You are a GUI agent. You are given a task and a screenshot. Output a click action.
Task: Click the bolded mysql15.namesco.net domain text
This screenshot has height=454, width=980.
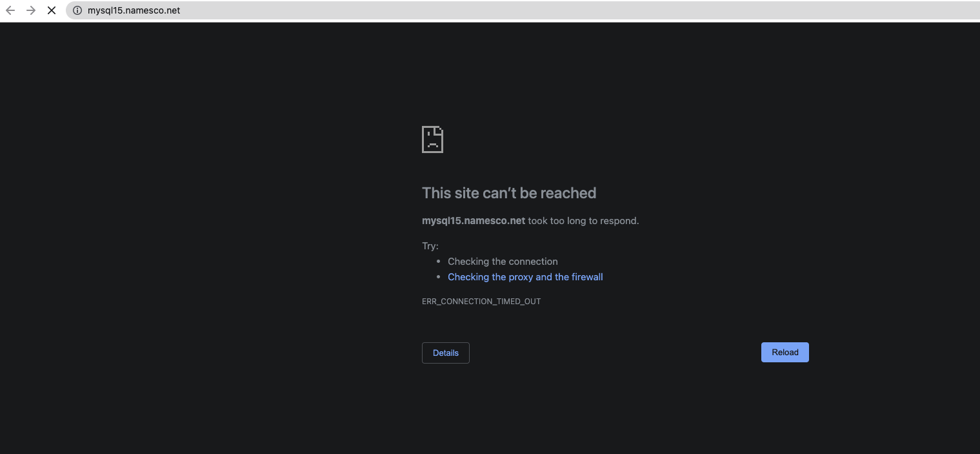click(473, 220)
